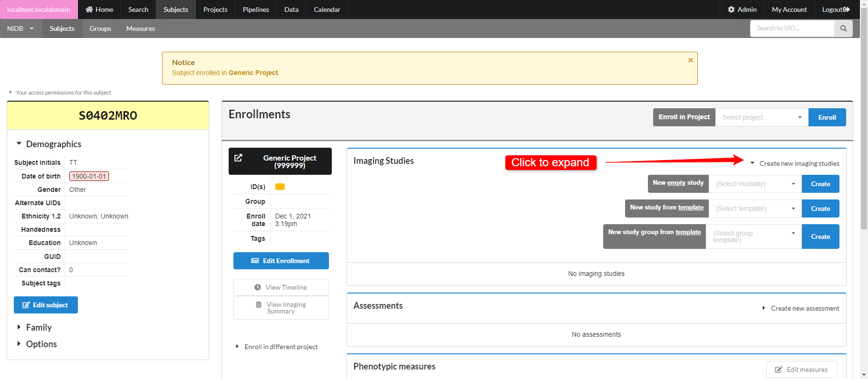This screenshot has width=868, height=379.
Task: Log out using the Logout link
Action: [835, 9]
